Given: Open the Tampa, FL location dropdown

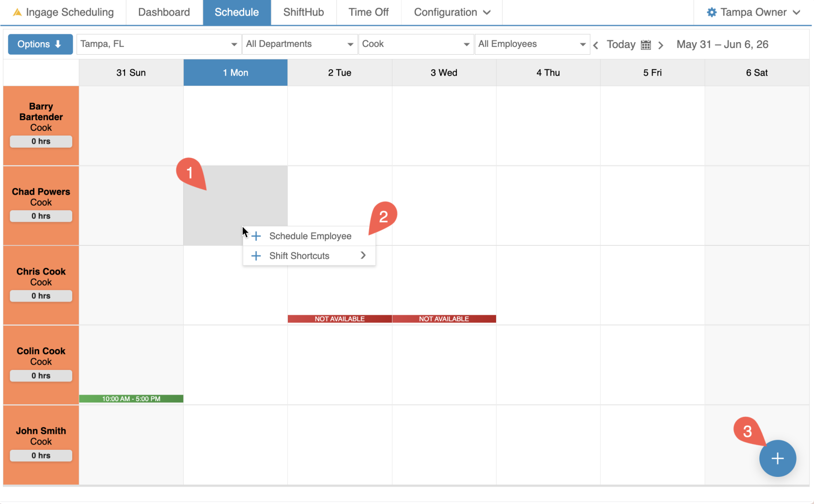Looking at the screenshot, I should point(159,44).
